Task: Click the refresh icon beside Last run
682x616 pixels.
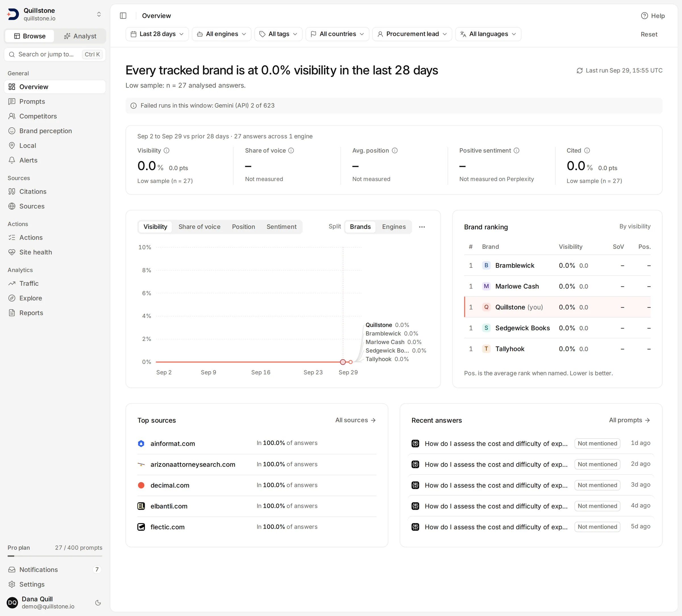Action: pos(579,70)
